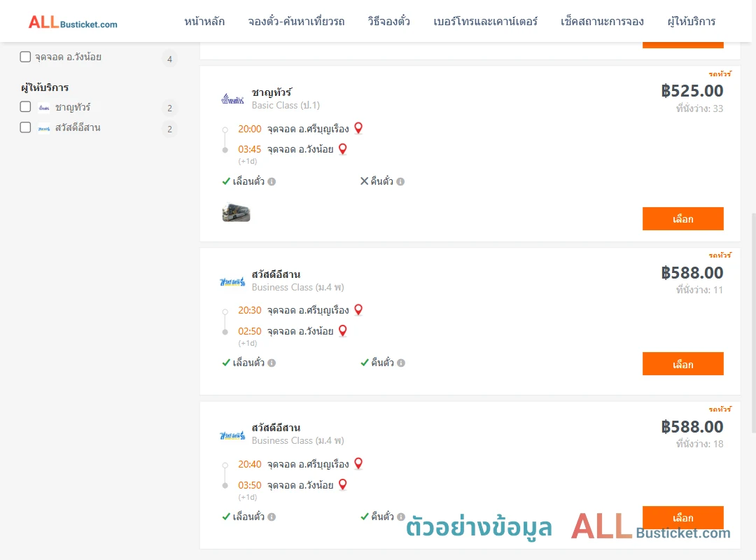Click the count 4 beside จุดจอด อ.วังน้อย

click(169, 59)
